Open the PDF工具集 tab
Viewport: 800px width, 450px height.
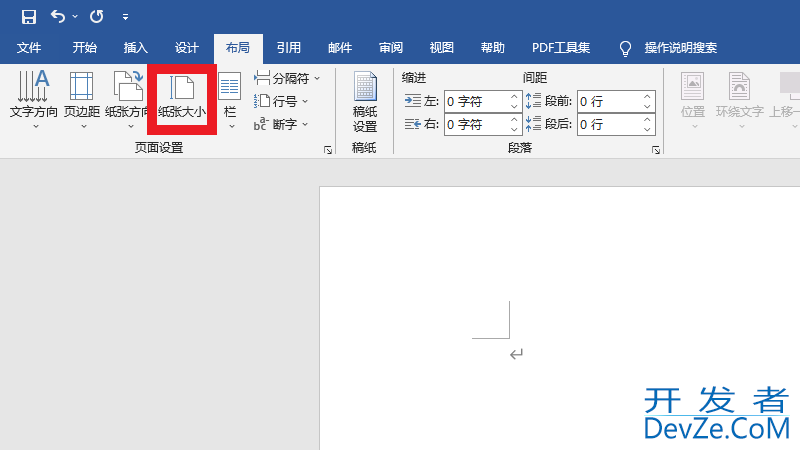coord(561,48)
